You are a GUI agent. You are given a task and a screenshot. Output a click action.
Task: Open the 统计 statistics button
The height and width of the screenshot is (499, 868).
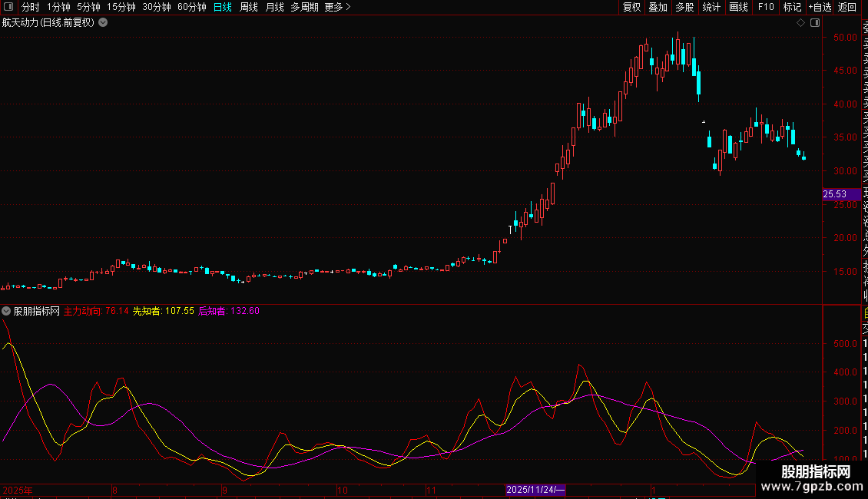point(711,7)
